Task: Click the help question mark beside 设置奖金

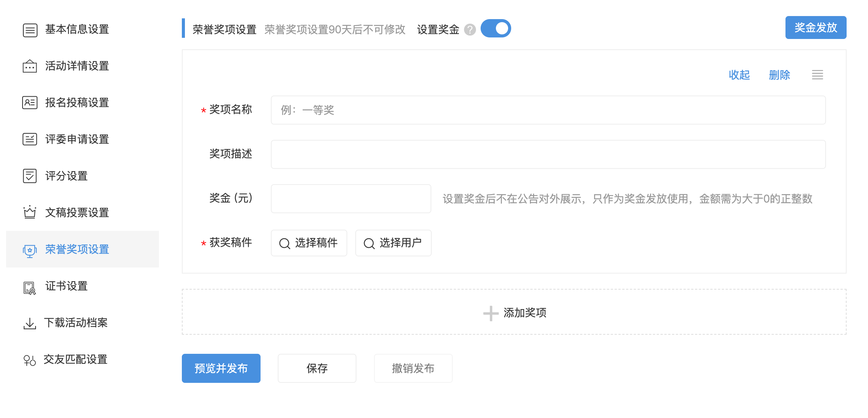Action: [470, 29]
